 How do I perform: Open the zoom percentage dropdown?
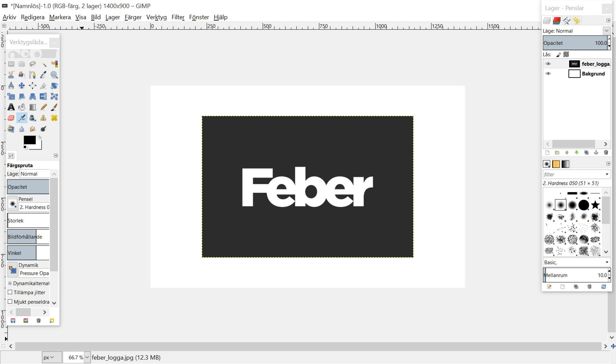tap(87, 357)
